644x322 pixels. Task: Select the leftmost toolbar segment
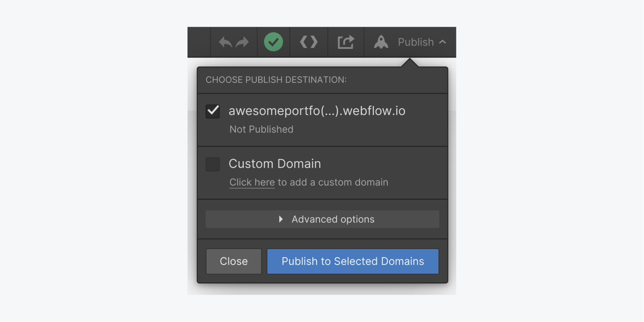[198, 42]
